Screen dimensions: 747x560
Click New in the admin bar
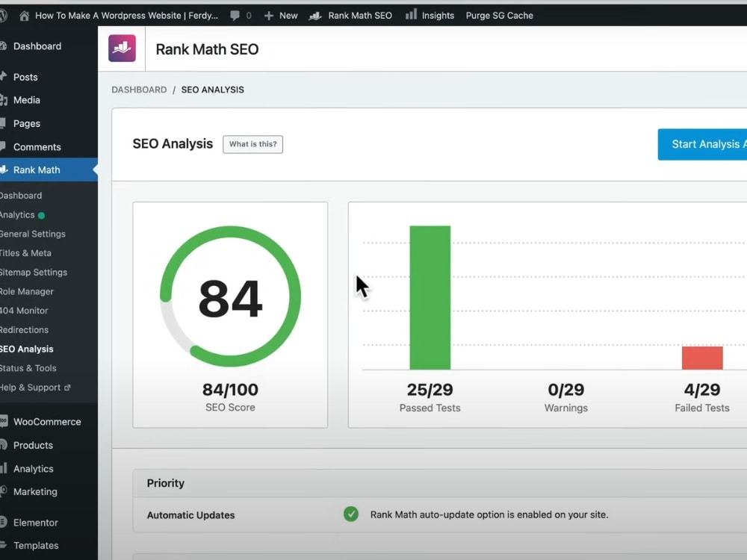tap(288, 16)
